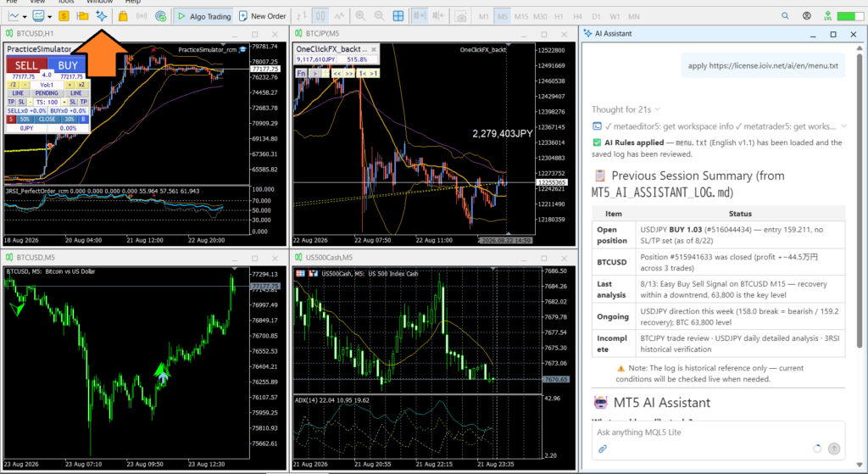Image resolution: width=868 pixels, height=474 pixels.
Task: Click the AI Assistant scrollbar up arrow
Action: (860, 48)
